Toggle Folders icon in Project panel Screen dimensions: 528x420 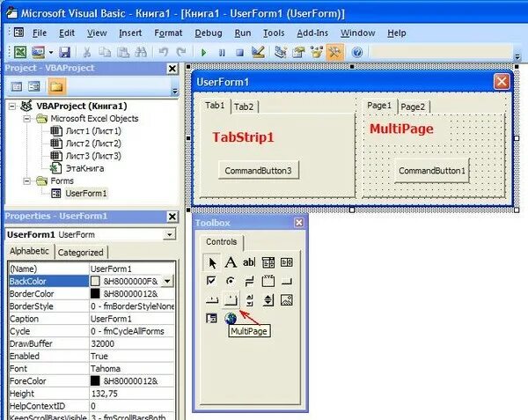[56, 87]
